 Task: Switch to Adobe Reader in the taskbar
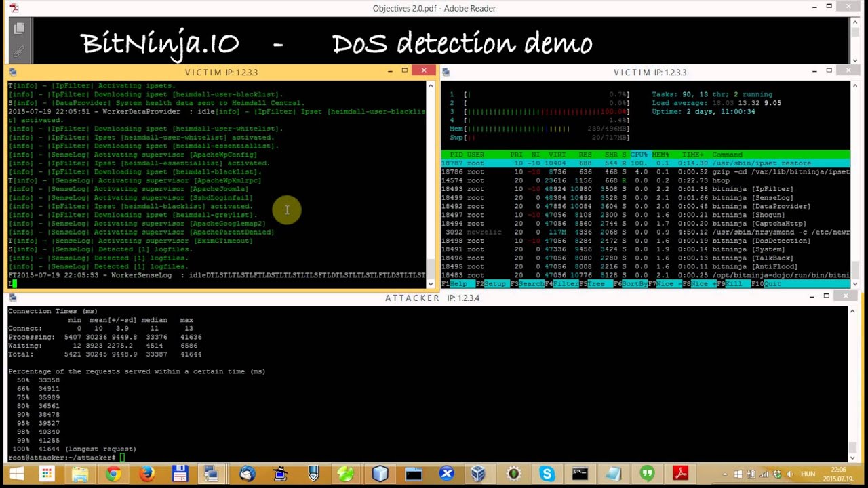(680, 474)
